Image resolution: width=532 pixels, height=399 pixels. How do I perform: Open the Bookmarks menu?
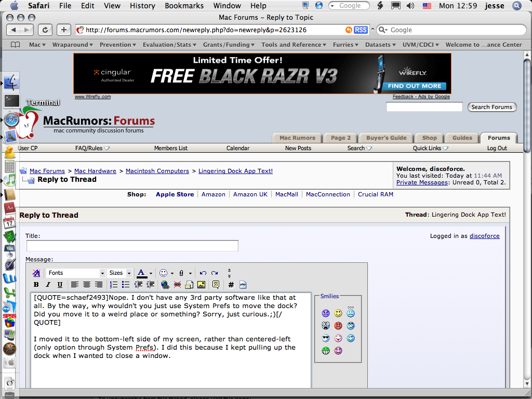pos(184,6)
